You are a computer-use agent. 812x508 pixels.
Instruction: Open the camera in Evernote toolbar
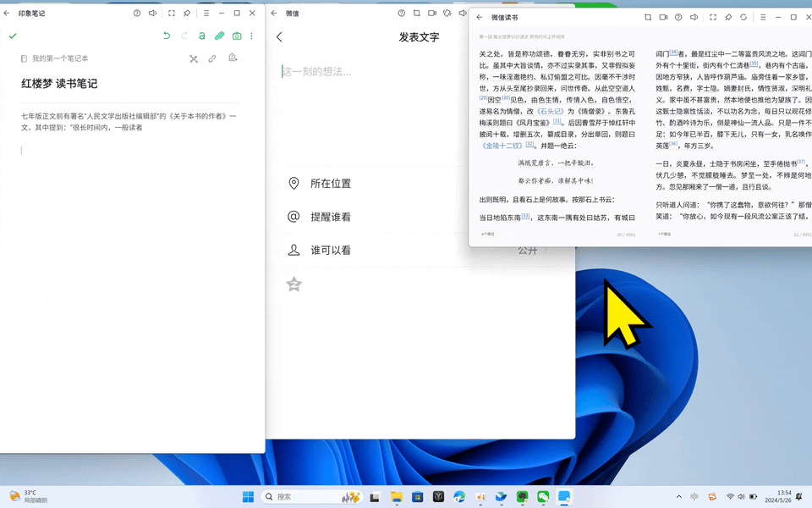(x=237, y=36)
